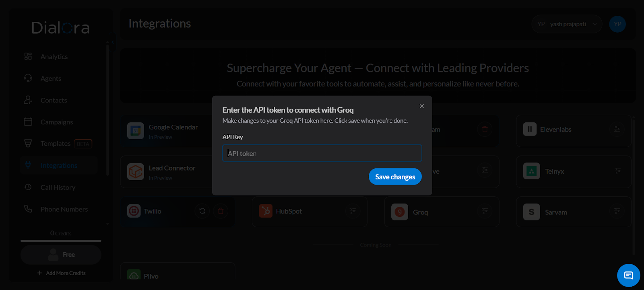Open the chat support bubble icon

(x=628, y=276)
